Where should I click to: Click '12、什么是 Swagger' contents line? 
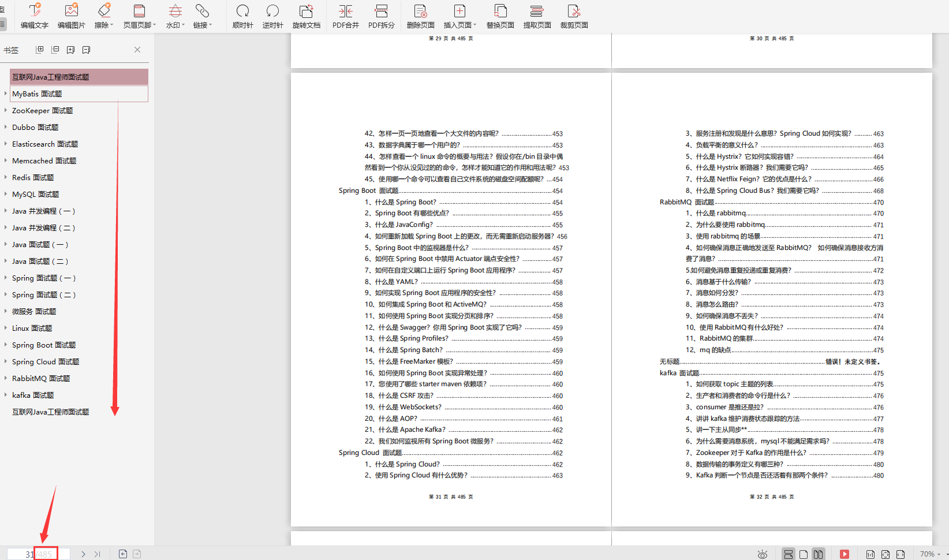click(464, 327)
